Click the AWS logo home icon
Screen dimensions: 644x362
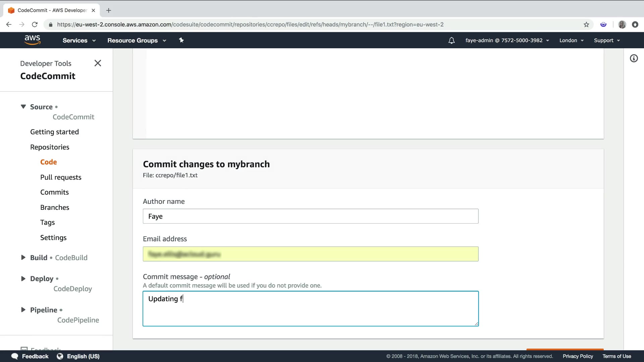coord(32,40)
